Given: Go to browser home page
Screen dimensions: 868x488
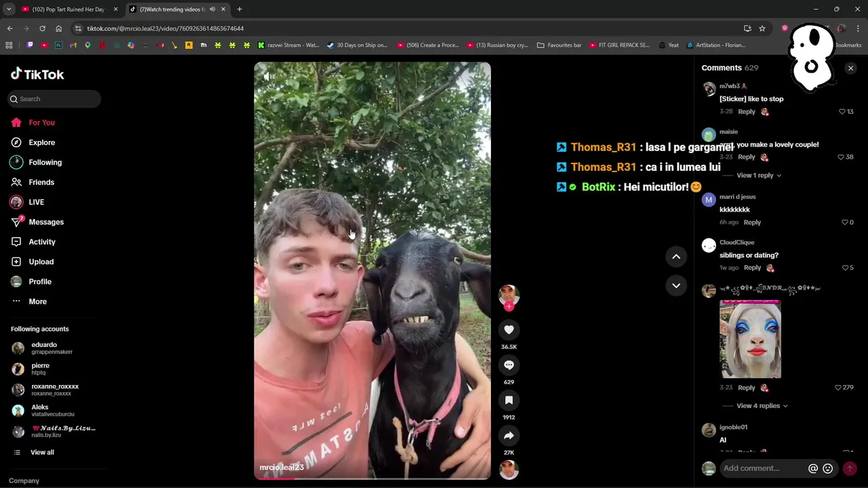Looking at the screenshot, I should coord(58,28).
